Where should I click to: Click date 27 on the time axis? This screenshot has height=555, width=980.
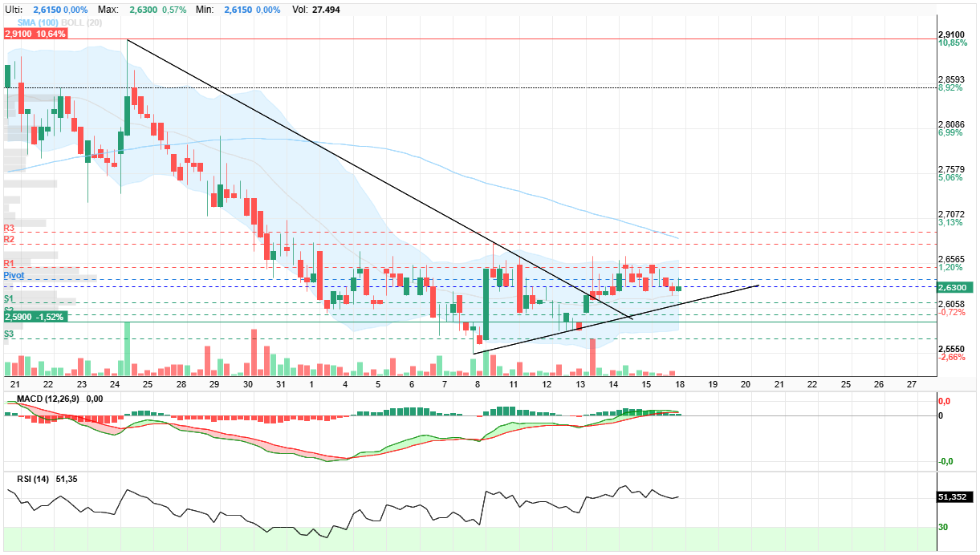[x=910, y=384]
